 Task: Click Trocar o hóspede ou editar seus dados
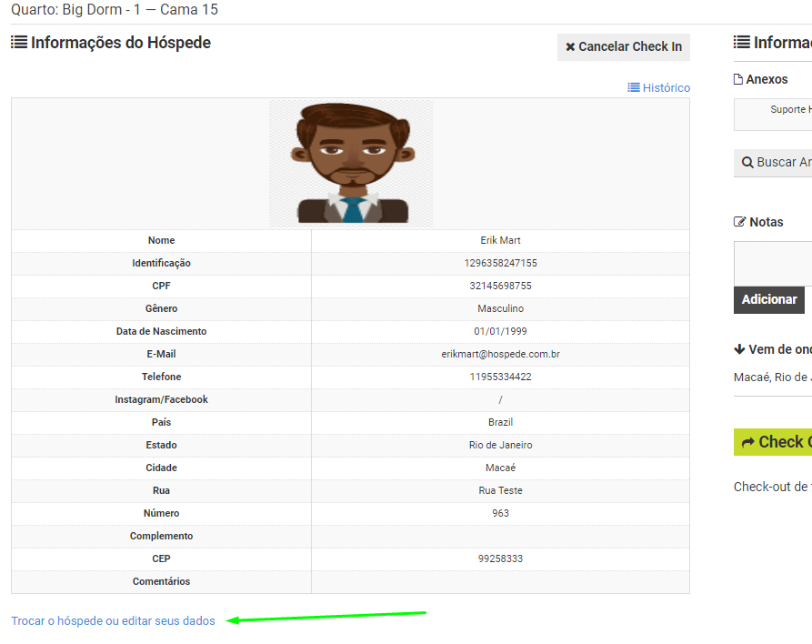pyautogui.click(x=113, y=620)
